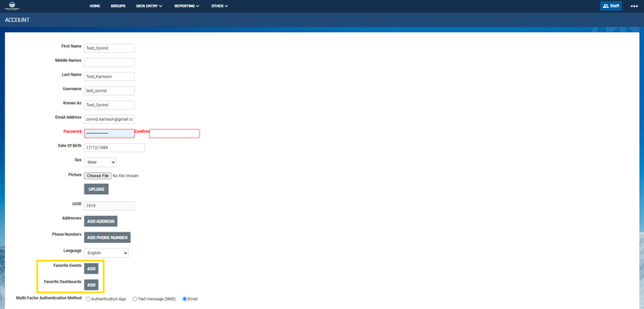This screenshot has width=644, height=309.
Task: Click ADD next to Favorite Dashboards
Action: (x=91, y=285)
